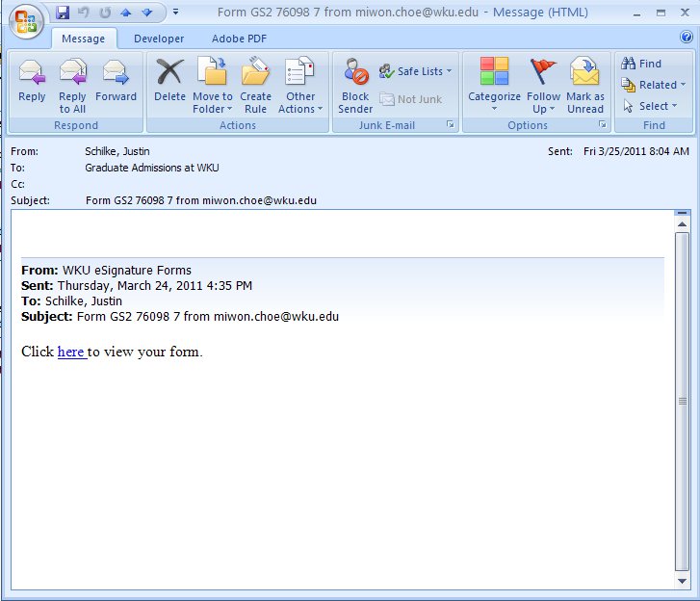
Task: Forward this email message
Action: pos(116,83)
